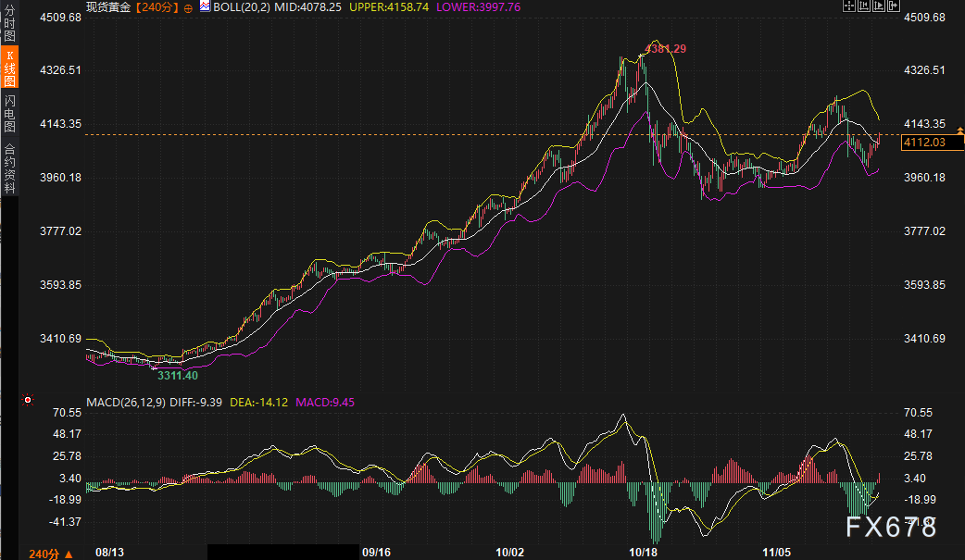
Task: Click the MACD(26,12,9) indicator label
Action: [x=126, y=403]
